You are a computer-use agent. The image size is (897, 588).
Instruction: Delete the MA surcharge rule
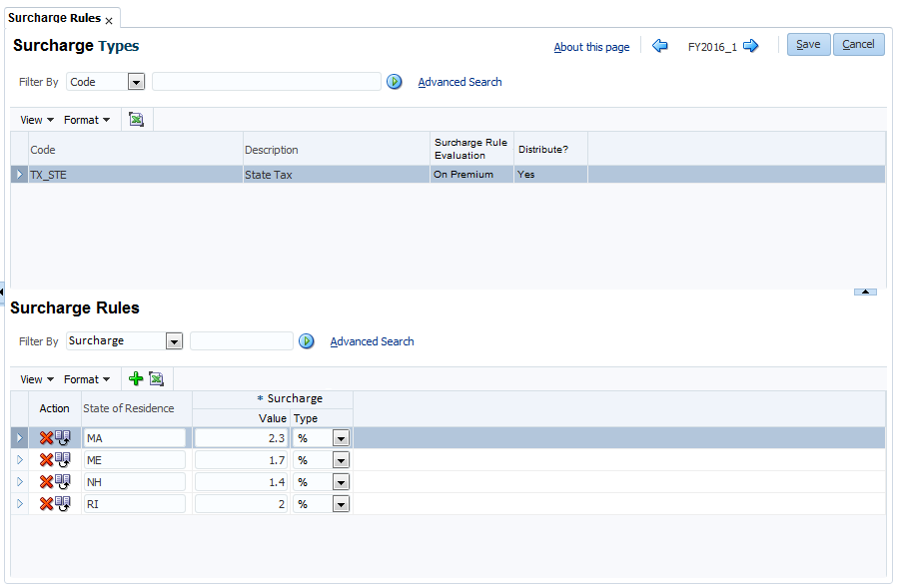tap(46, 438)
